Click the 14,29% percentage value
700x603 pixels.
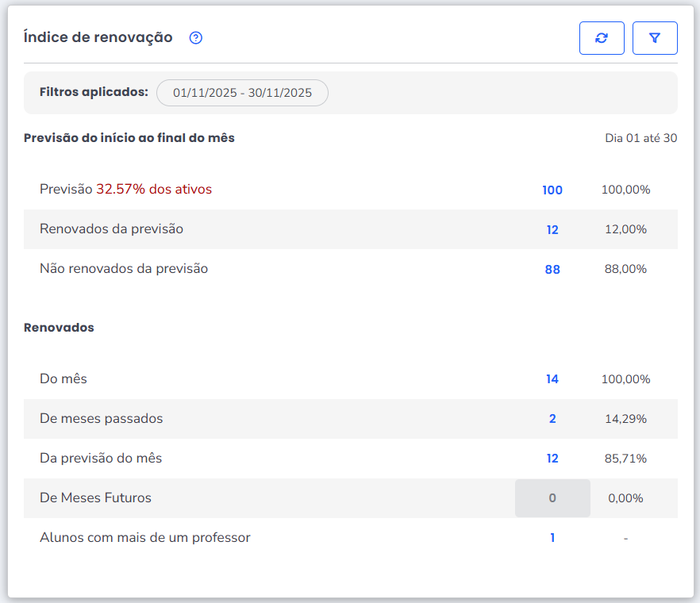click(625, 419)
